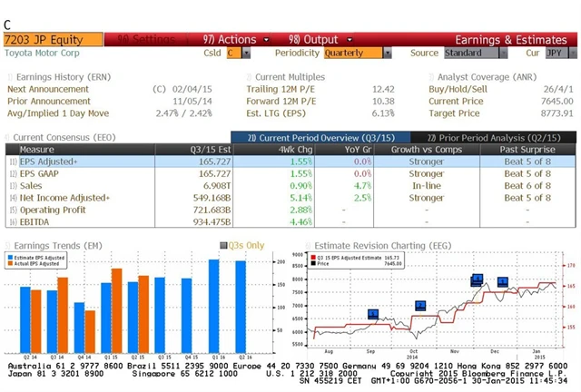Click event marker 2 near October
This screenshot has width=581, height=392.
coord(420,306)
